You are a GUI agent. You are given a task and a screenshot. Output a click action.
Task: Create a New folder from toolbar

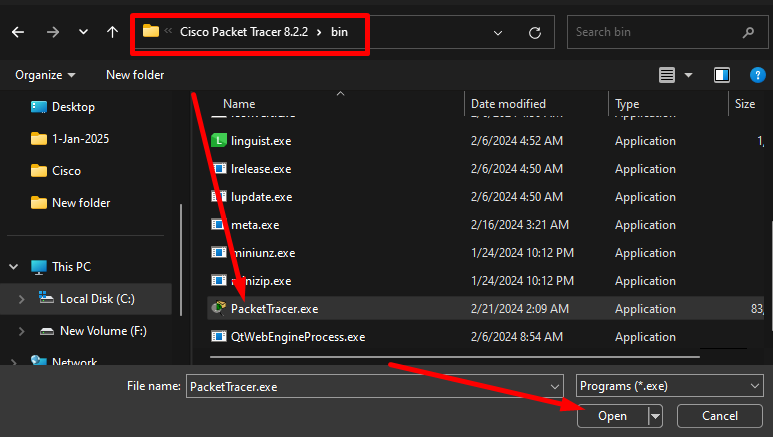135,75
